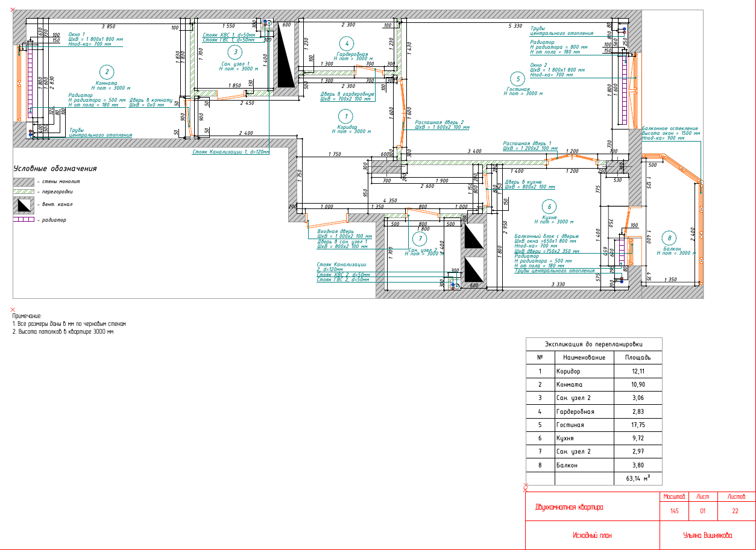Select the circled number 6 in Кухня
The width and height of the screenshot is (756, 550).
click(548, 206)
